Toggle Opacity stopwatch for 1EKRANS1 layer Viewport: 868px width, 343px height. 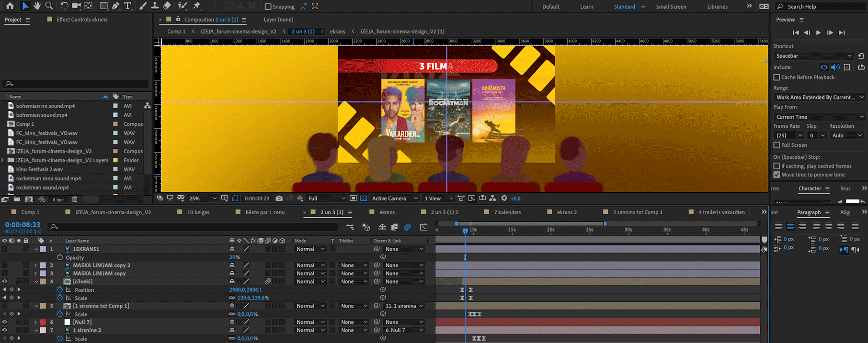[60, 257]
